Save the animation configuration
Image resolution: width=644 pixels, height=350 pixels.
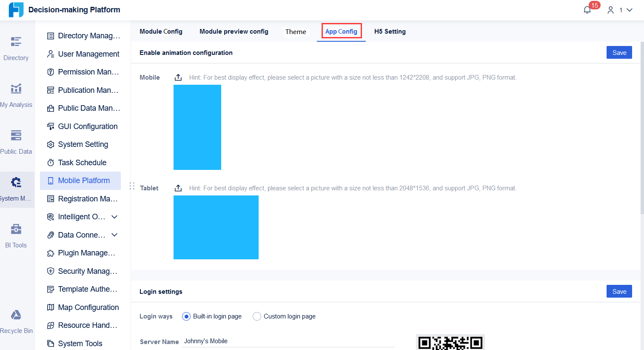(619, 52)
